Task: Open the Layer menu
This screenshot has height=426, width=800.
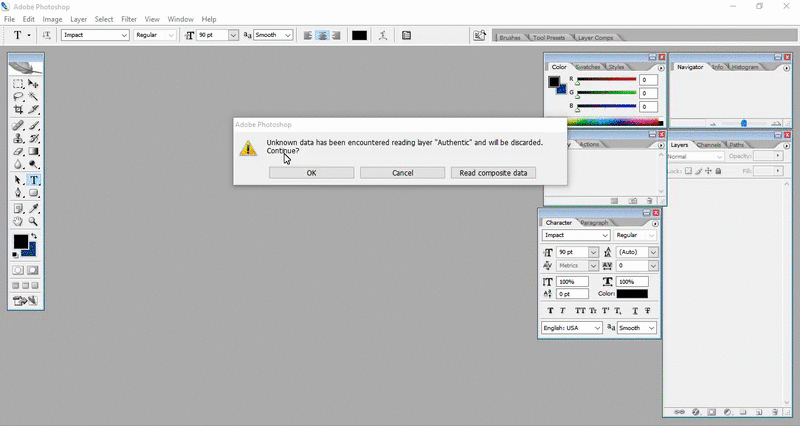Action: pos(79,19)
